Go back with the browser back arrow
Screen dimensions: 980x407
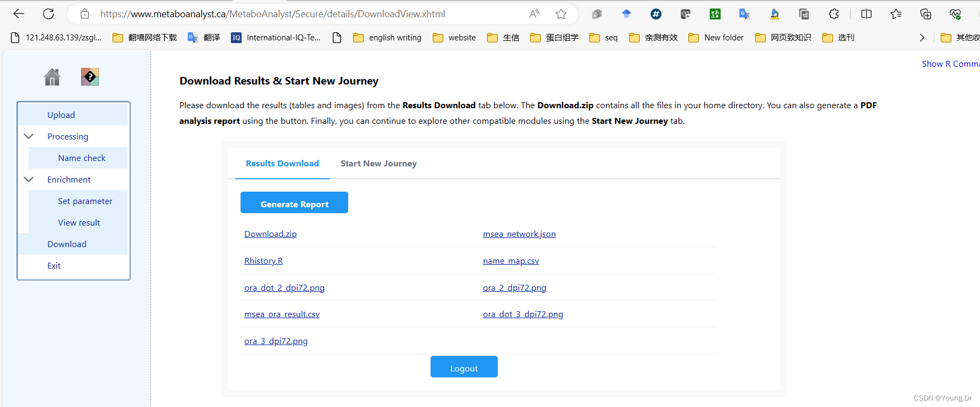pyautogui.click(x=19, y=14)
